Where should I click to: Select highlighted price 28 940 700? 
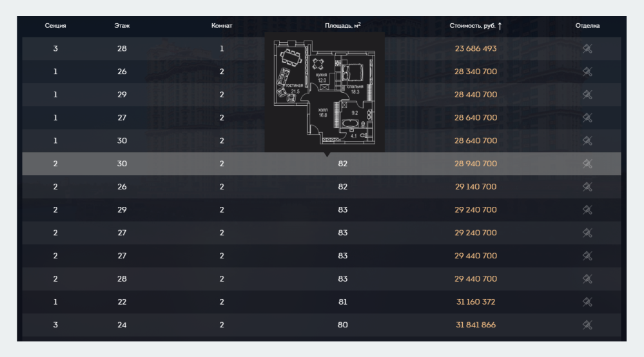476,164
